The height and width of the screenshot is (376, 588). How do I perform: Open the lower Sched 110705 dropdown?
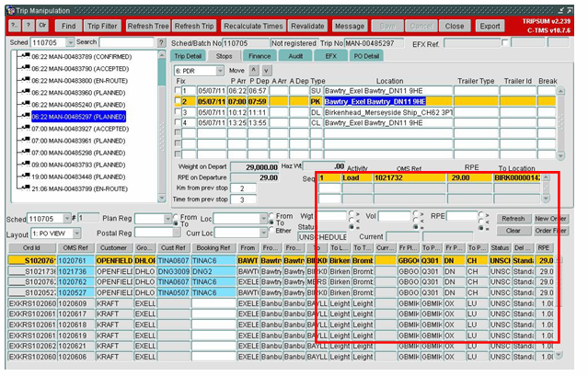click(x=67, y=218)
